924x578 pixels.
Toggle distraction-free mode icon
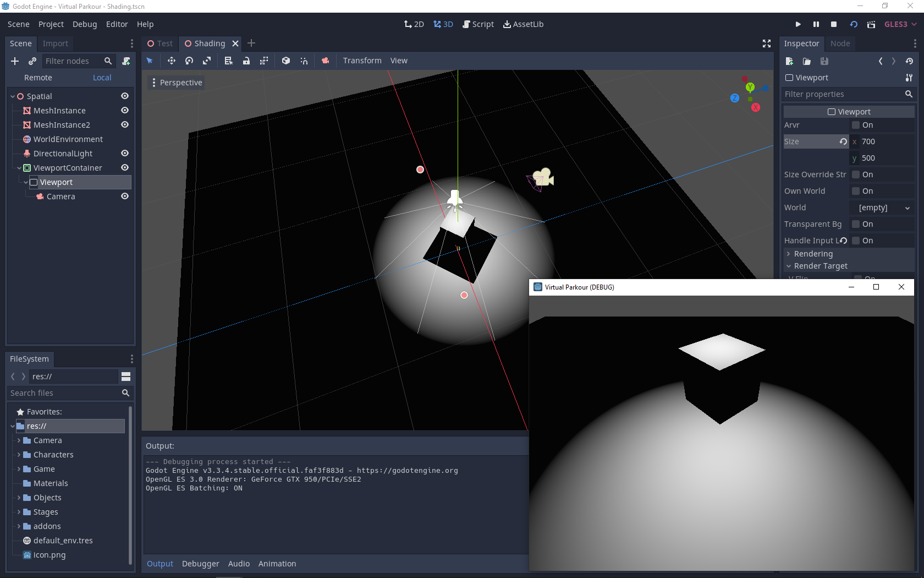point(767,43)
